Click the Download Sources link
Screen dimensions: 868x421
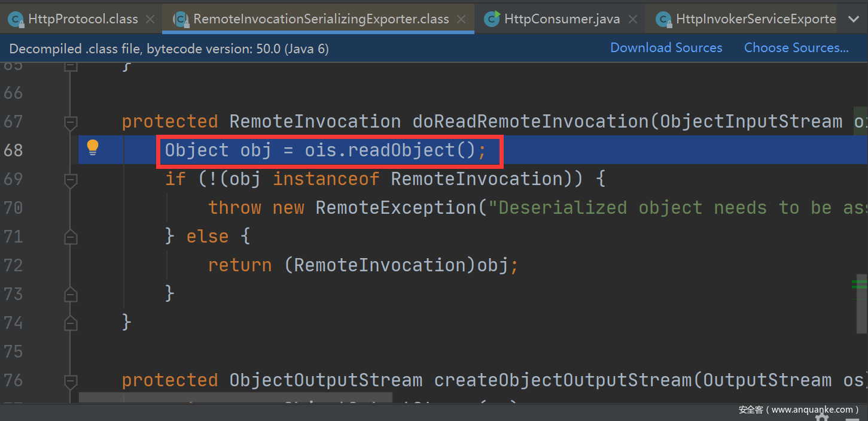pyautogui.click(x=666, y=48)
